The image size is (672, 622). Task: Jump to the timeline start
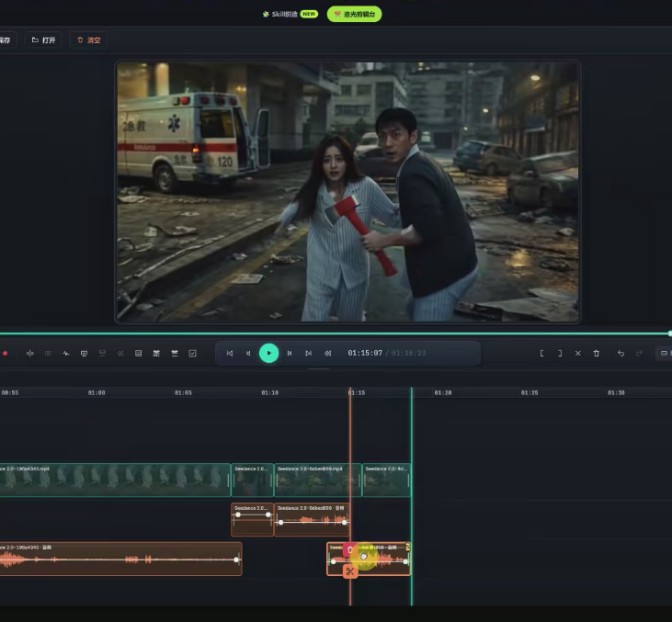[x=230, y=354]
